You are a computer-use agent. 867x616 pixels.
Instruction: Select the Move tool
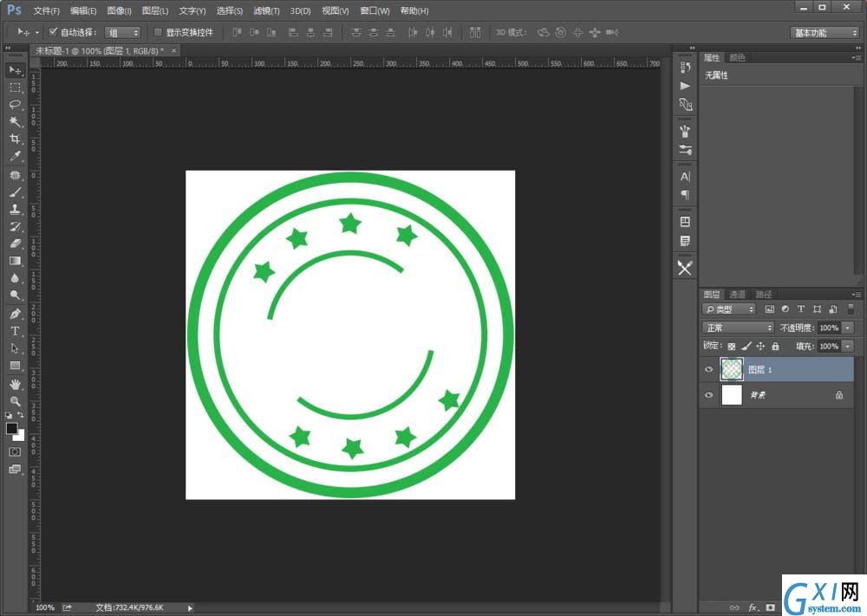click(15, 70)
